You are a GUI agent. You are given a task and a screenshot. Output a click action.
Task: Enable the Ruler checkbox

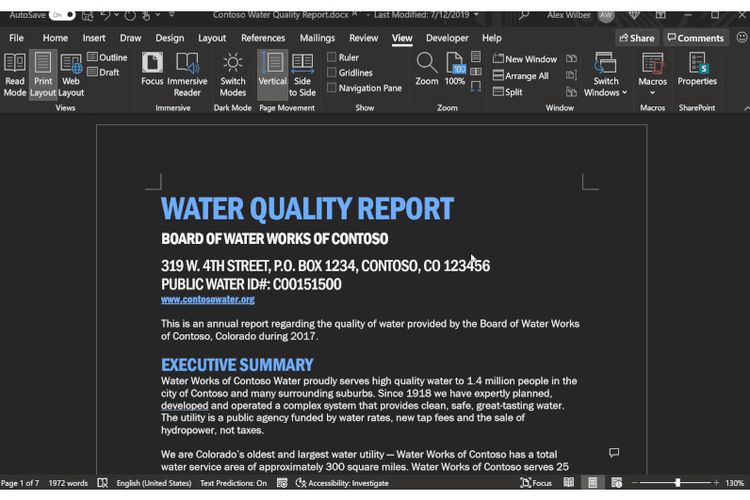tap(331, 57)
